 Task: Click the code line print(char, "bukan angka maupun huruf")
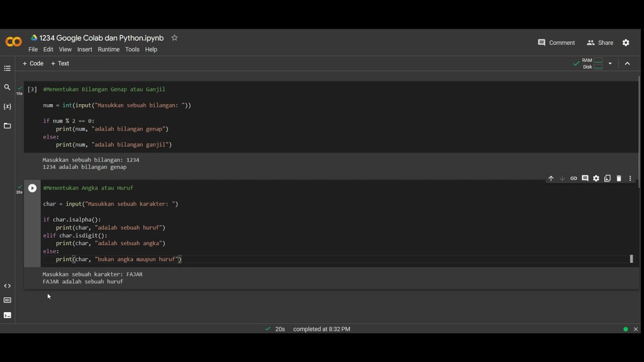click(119, 259)
